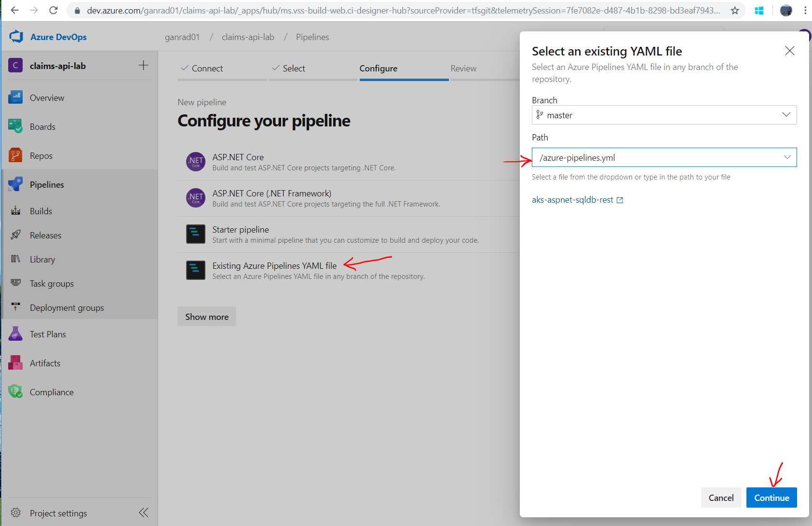This screenshot has width=812, height=526.
Task: Click the Cancel button
Action: click(721, 498)
